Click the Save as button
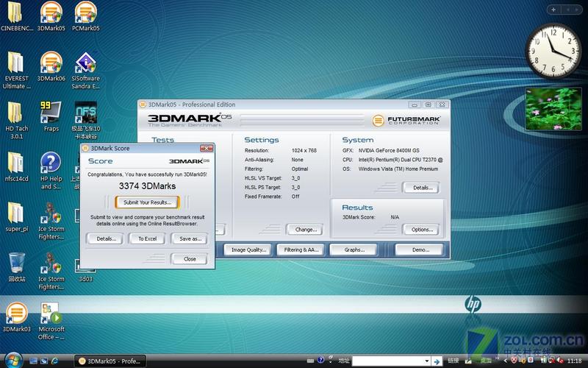Viewport: 588px width, 368px height. pos(190,238)
